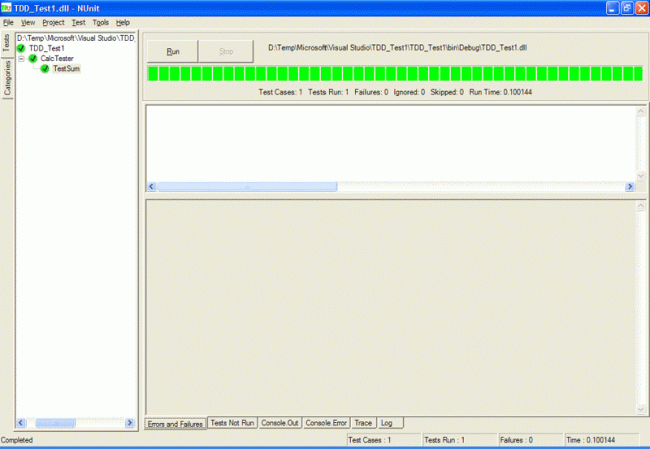This screenshot has width=650, height=449.
Task: Click down arrow of stack trace pane scrollbar
Action: tap(640, 410)
